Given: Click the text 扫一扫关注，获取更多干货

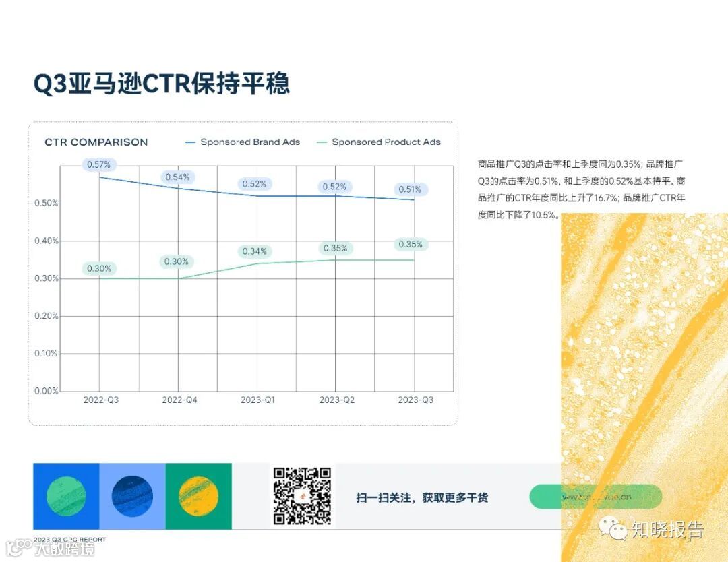Looking at the screenshot, I should [x=422, y=498].
